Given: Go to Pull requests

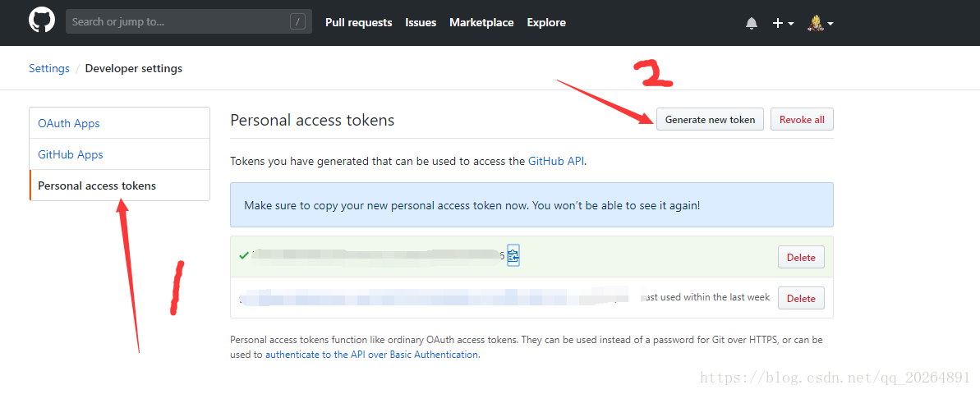Looking at the screenshot, I should coord(359,22).
